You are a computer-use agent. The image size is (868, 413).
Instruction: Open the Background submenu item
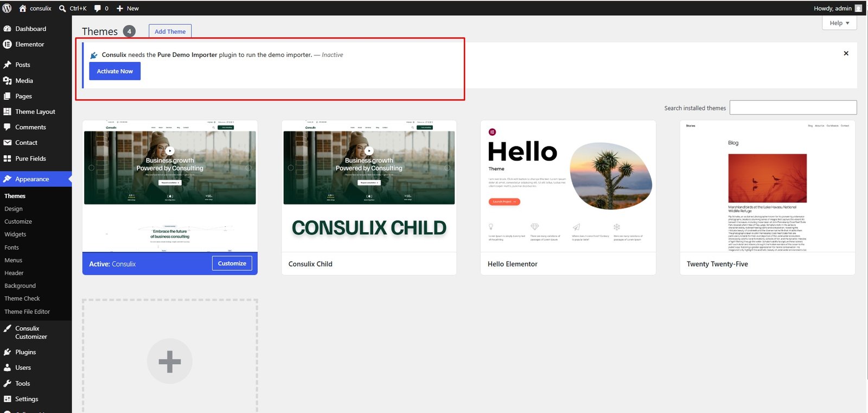click(x=20, y=285)
